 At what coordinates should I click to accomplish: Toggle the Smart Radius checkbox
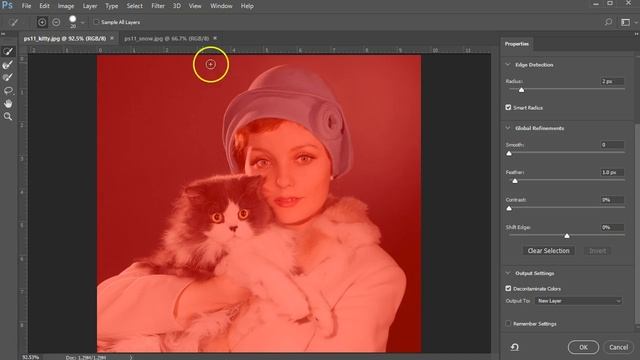coord(508,107)
